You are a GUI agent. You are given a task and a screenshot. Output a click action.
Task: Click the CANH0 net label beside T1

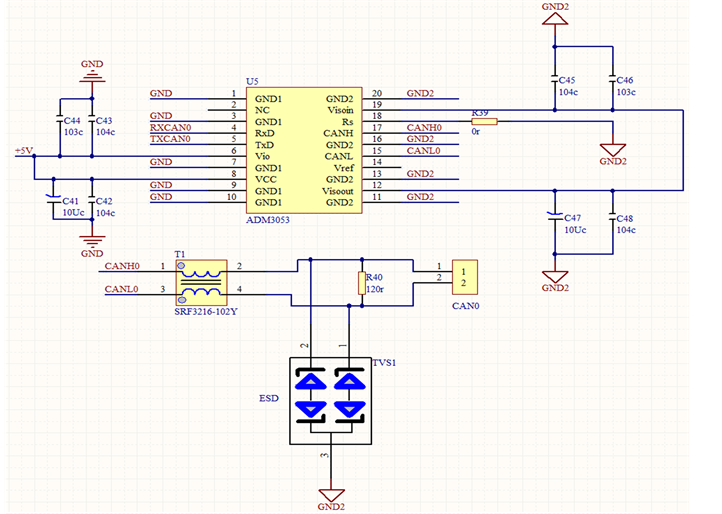122,266
